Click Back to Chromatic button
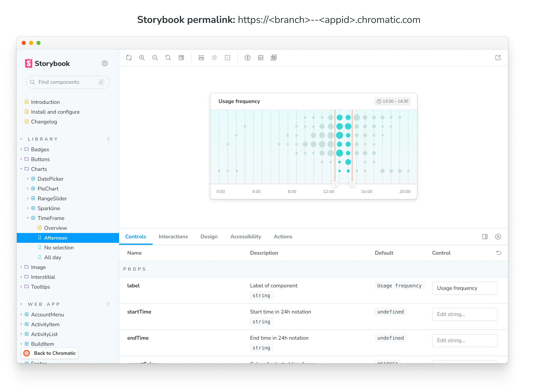The width and height of the screenshot is (541, 392). tap(50, 353)
